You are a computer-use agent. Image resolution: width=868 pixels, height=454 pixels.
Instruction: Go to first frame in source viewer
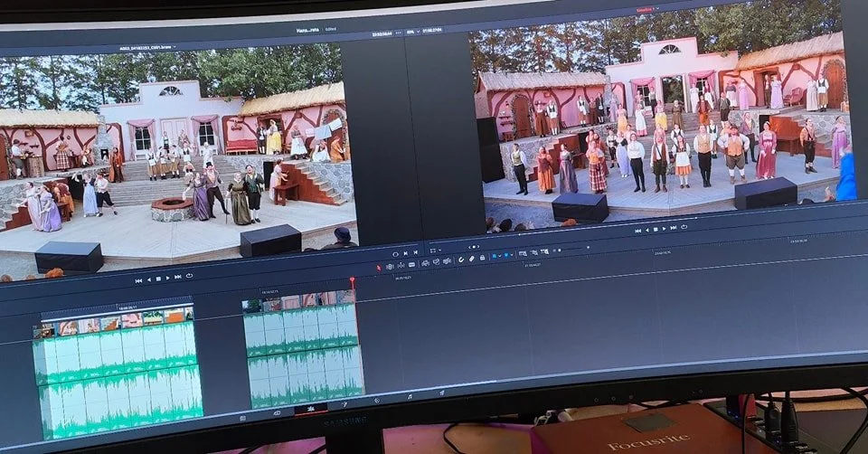tap(138, 280)
